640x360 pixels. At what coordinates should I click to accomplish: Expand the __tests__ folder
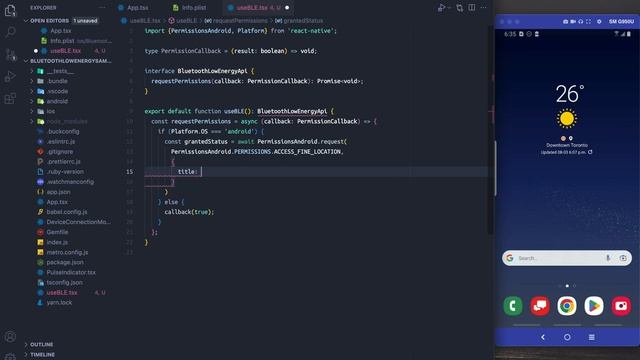tap(32, 71)
